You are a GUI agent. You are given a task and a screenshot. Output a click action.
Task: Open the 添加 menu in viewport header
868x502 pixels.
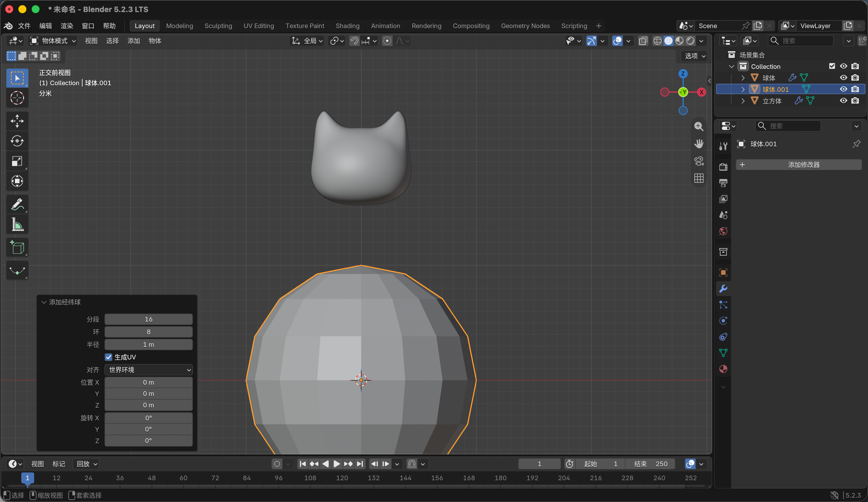coord(133,41)
